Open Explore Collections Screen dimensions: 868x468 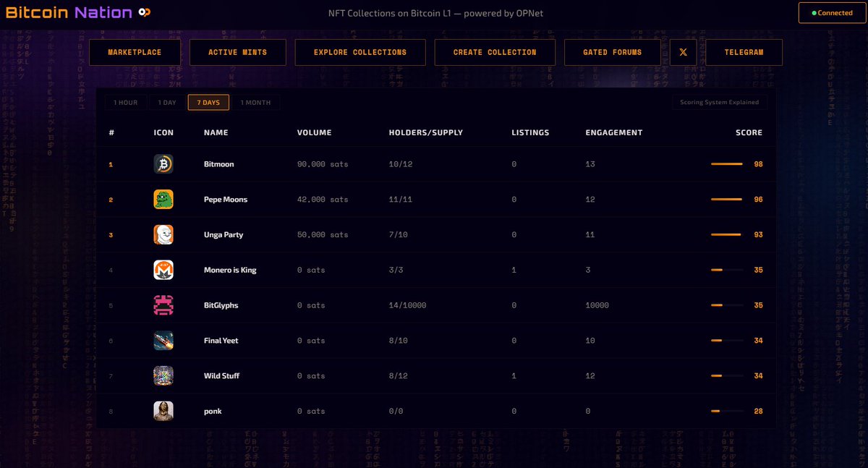(360, 52)
